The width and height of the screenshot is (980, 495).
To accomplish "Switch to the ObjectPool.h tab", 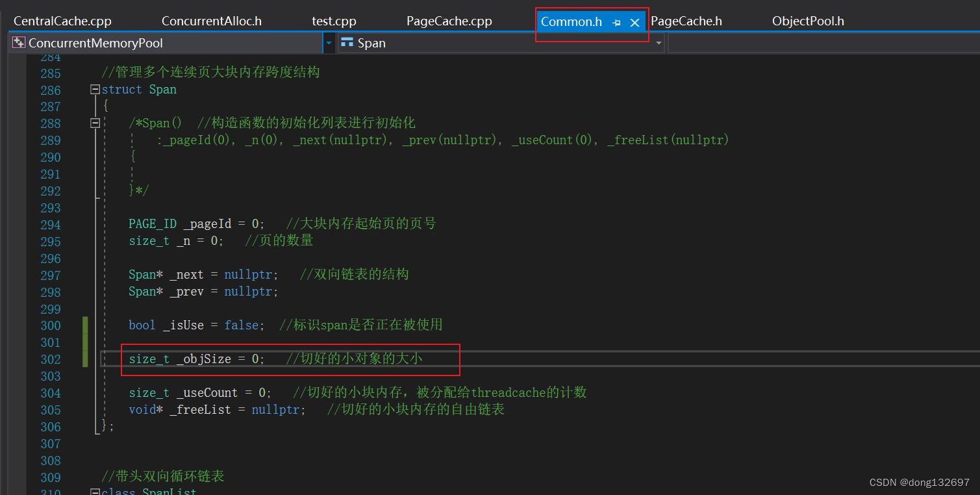I will coord(808,21).
